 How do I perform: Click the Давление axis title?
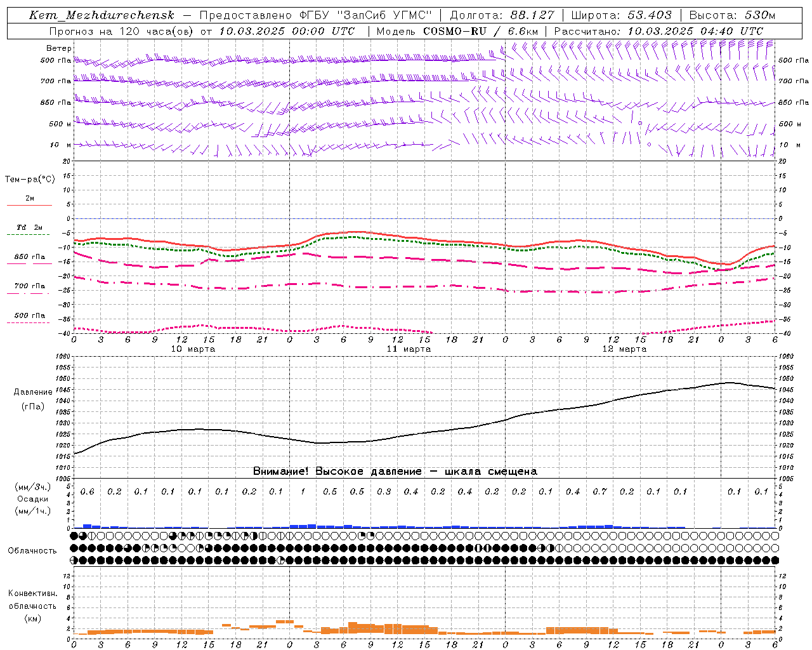pos(33,392)
